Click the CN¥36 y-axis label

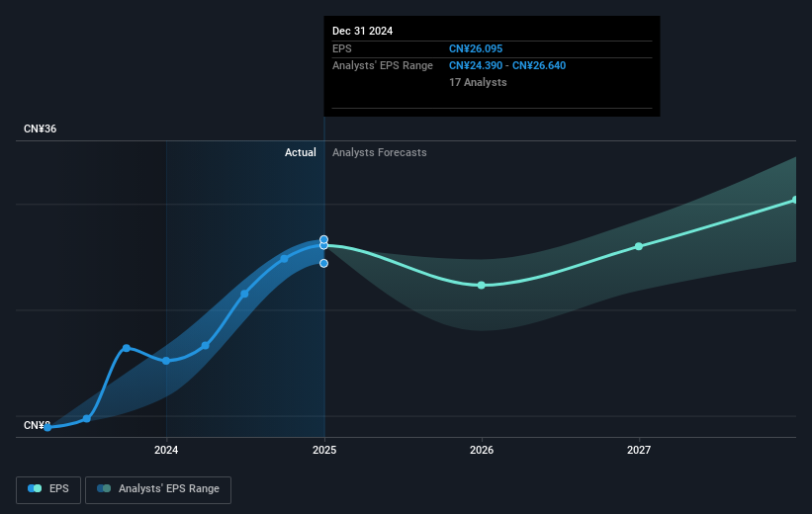point(40,128)
